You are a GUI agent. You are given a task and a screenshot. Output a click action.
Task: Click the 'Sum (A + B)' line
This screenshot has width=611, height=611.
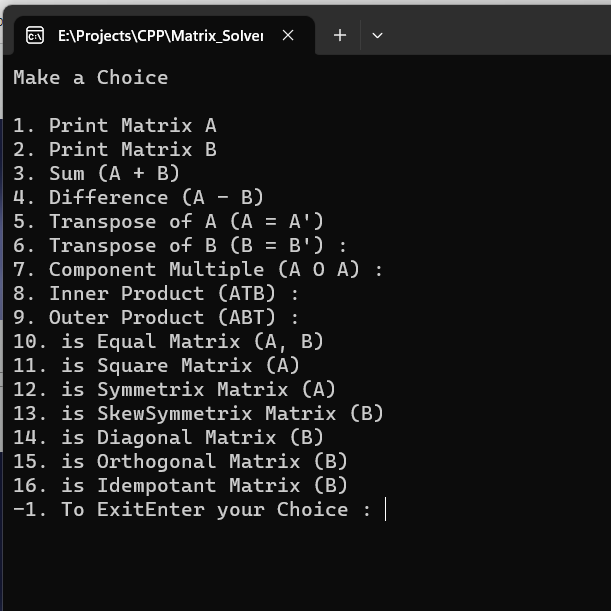(x=97, y=173)
